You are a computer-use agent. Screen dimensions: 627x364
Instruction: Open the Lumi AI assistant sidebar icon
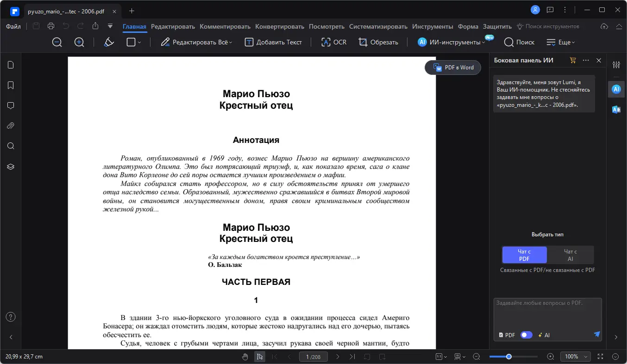[616, 89]
